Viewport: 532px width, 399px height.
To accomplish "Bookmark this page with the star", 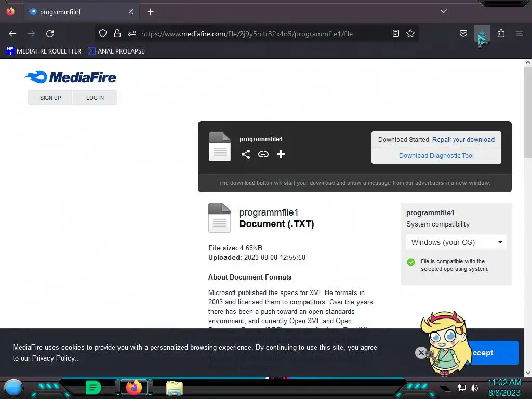I will coord(410,33).
